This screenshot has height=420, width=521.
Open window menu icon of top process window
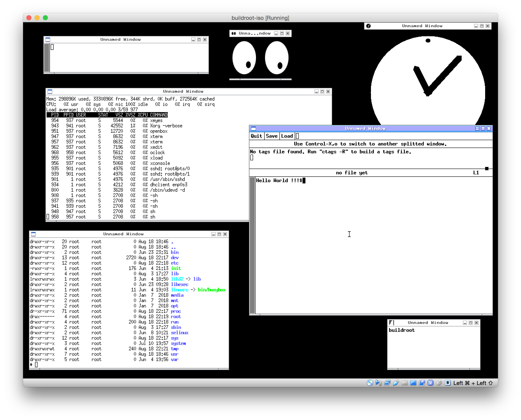click(x=50, y=92)
